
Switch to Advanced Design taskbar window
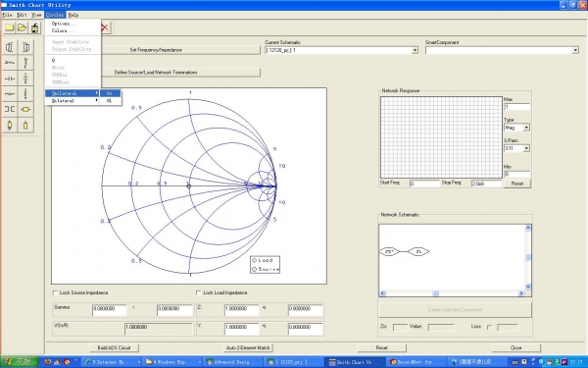click(232, 362)
